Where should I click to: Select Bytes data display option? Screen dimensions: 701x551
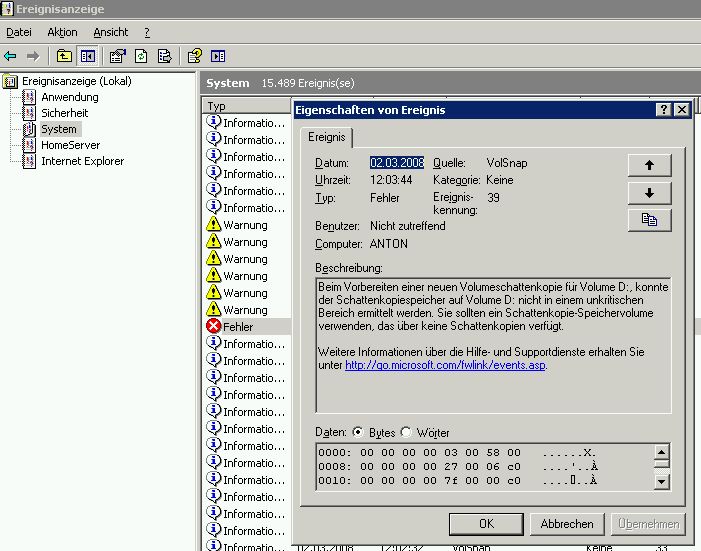click(x=358, y=432)
